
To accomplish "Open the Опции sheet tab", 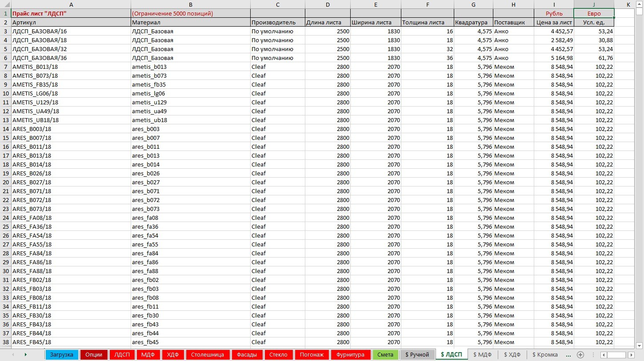I will pos(94,355).
